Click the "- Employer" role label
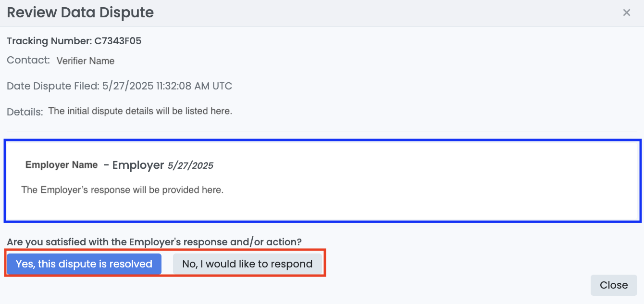The width and height of the screenshot is (644, 304). click(134, 165)
